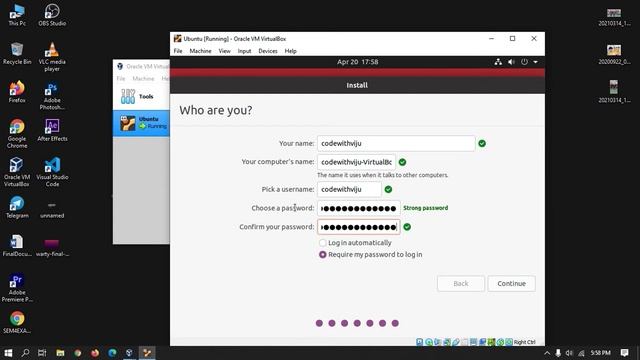The height and width of the screenshot is (360, 640).
Task: Open Input menu in Ubuntu VM window
Action: pos(244,51)
